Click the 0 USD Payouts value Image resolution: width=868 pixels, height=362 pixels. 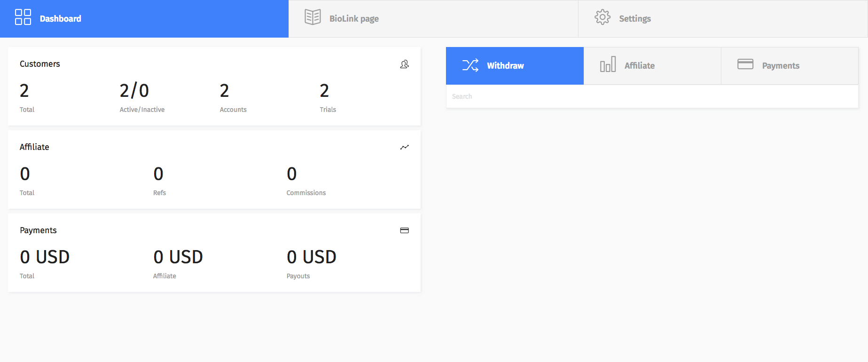coord(312,257)
